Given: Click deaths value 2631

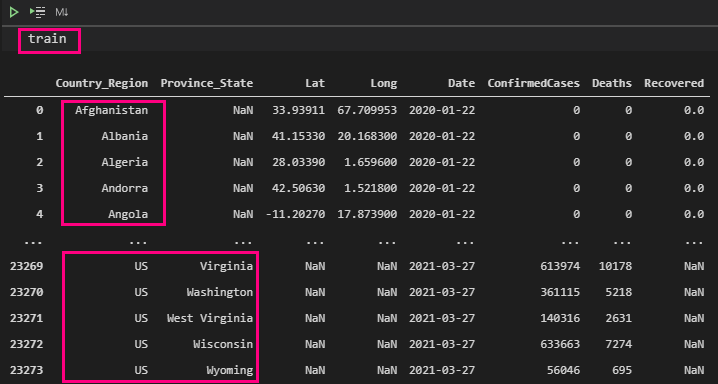Looking at the screenshot, I should coord(619,318).
